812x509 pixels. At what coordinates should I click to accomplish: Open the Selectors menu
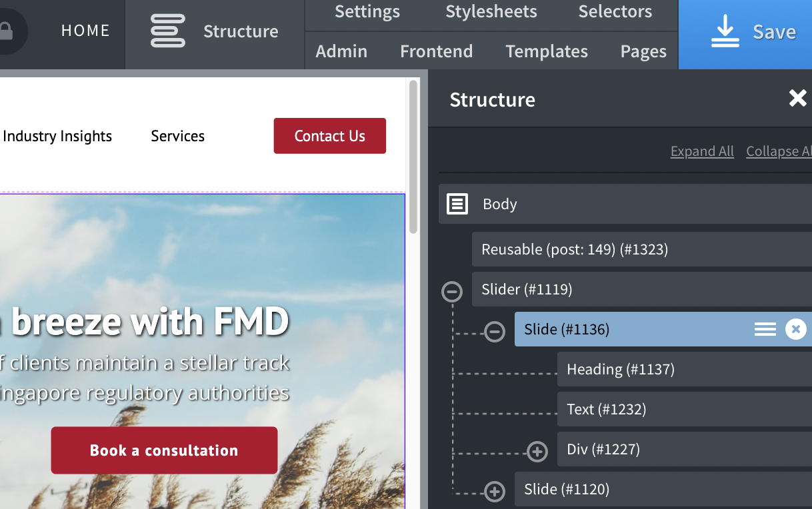(615, 11)
